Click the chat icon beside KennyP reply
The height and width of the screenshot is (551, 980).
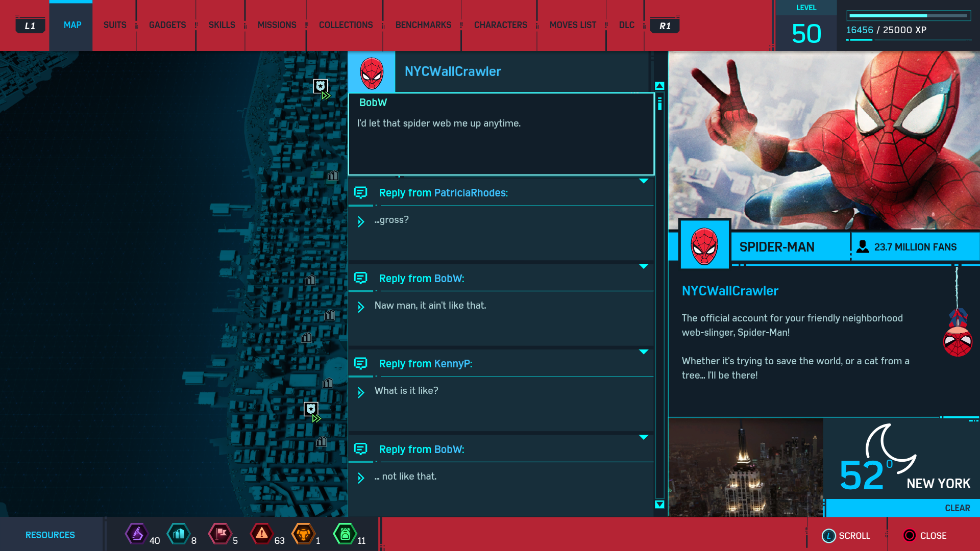(361, 363)
